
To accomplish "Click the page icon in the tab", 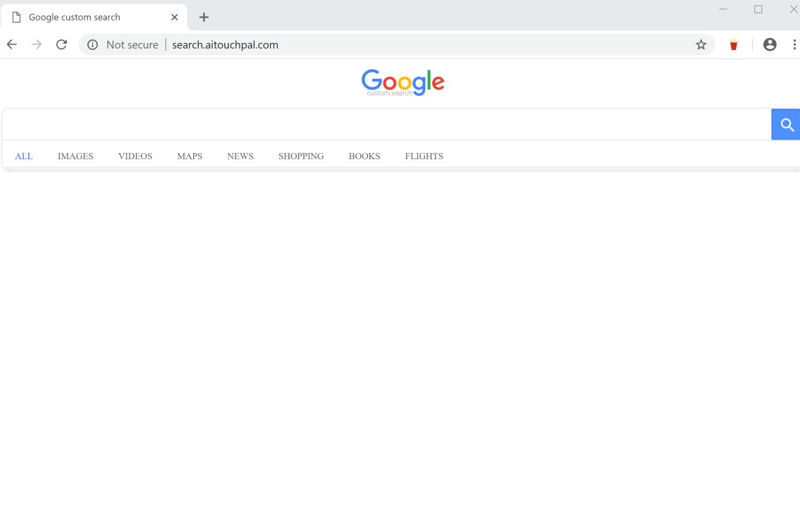I will [x=16, y=18].
